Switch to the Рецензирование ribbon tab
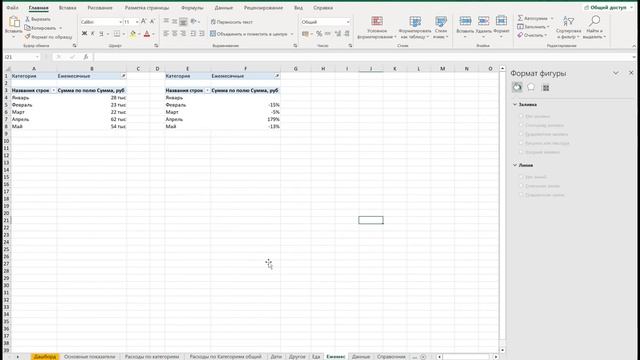 click(263, 8)
